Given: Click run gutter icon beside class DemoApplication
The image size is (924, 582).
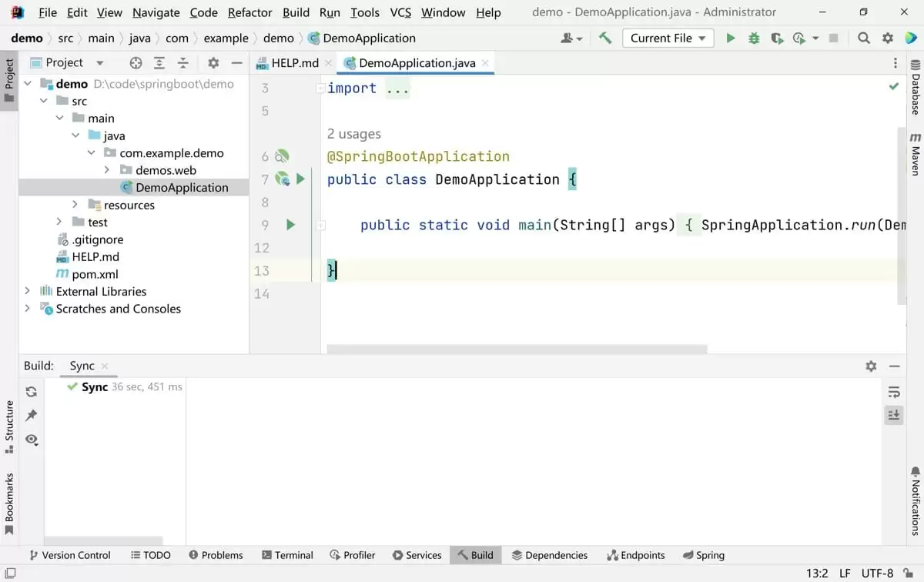Looking at the screenshot, I should (300, 179).
